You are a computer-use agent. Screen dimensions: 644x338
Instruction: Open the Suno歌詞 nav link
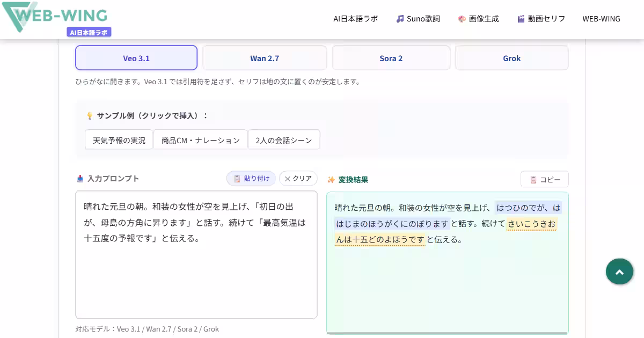(x=418, y=19)
